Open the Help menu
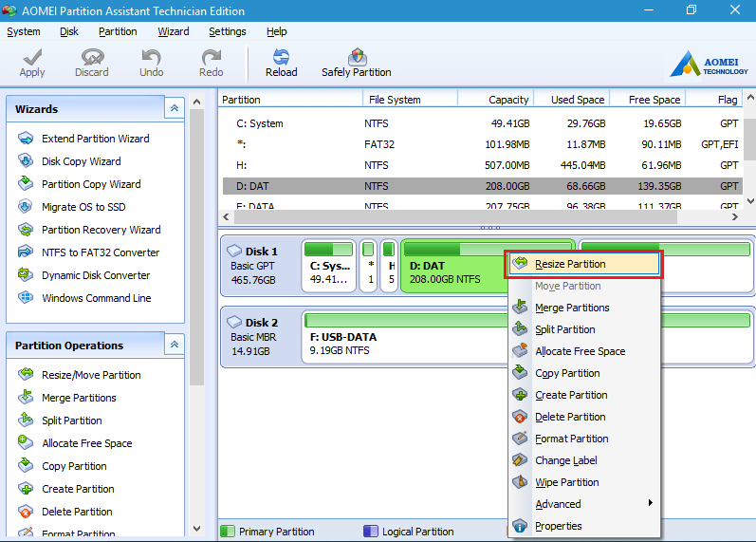Image resolution: width=756 pixels, height=542 pixels. coord(276,31)
